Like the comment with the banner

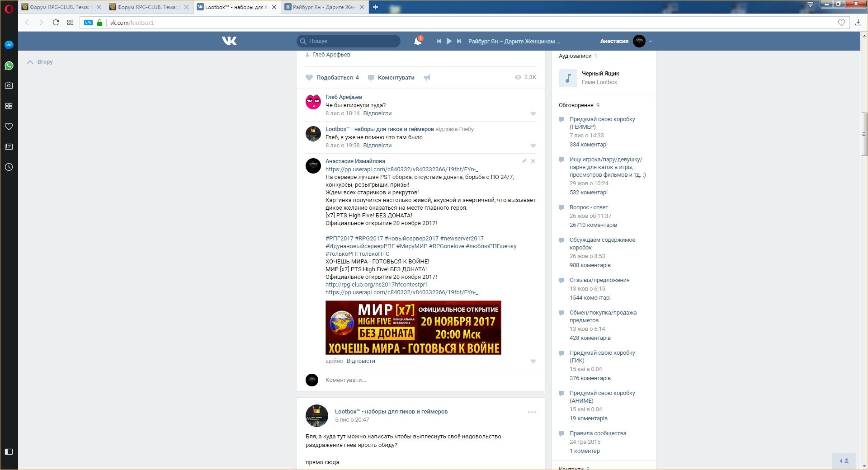pyautogui.click(x=533, y=362)
